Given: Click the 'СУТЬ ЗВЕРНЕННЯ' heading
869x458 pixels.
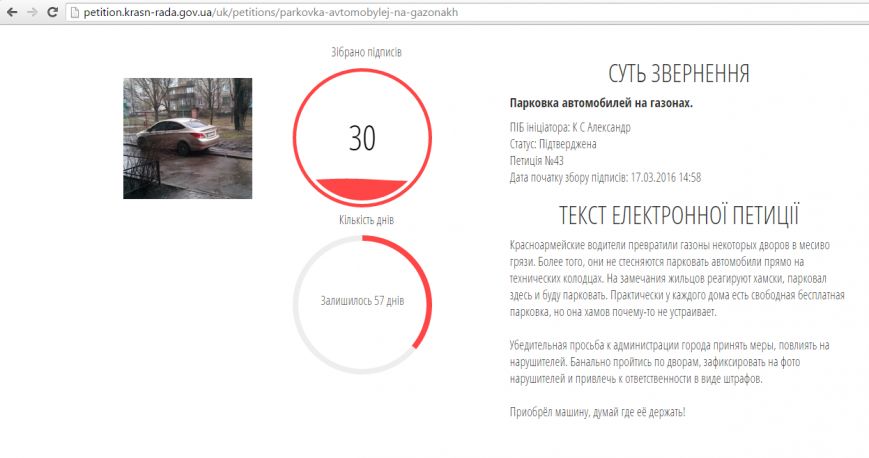Looking at the screenshot, I should point(679,74).
